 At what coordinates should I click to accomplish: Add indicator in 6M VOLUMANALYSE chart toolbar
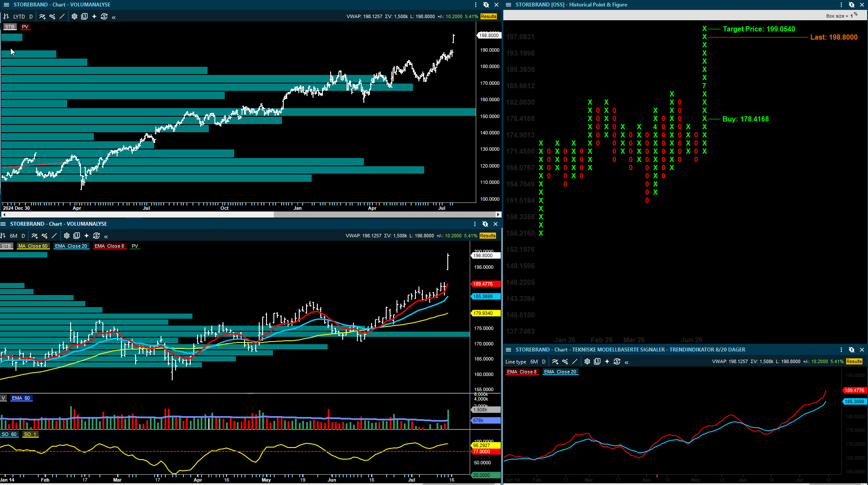[34, 236]
